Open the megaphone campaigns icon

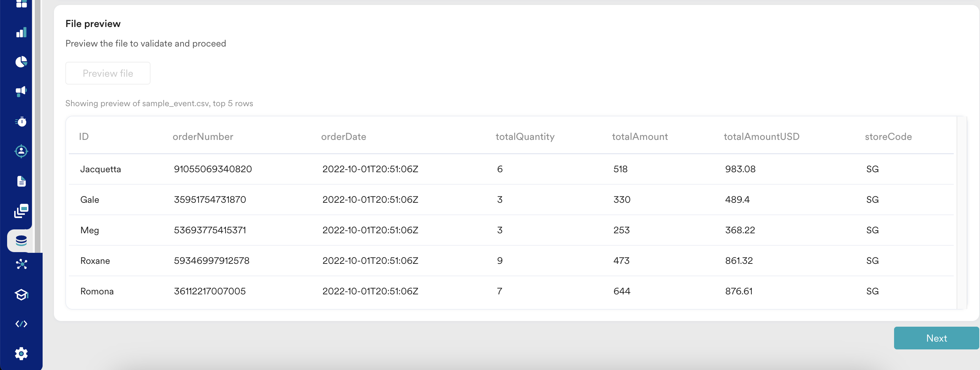21,91
